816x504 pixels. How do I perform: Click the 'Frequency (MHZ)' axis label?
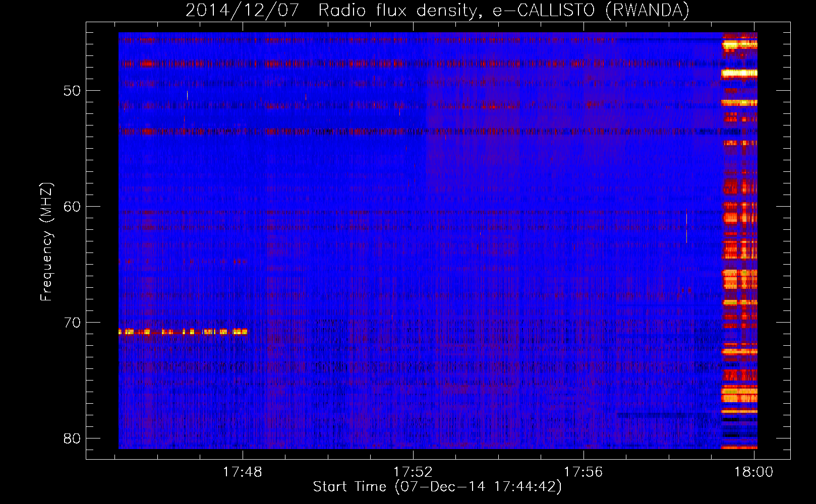click(46, 242)
